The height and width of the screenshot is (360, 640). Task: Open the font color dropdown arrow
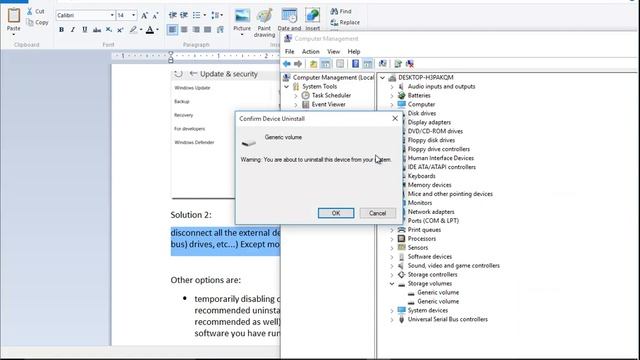tap(158, 29)
